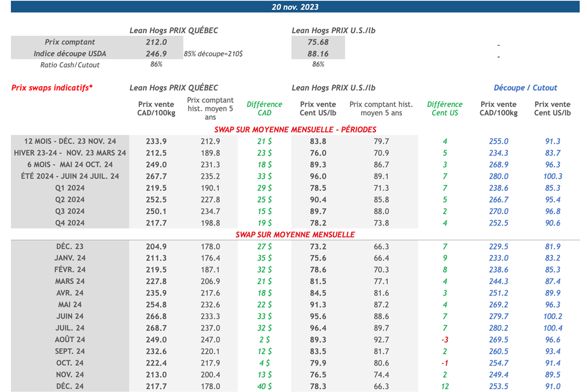This screenshot has height=392, width=585.
Task: Click the 'HIVER 23-24 - NOV. 23 MARS 24' row label
Action: 70,153
